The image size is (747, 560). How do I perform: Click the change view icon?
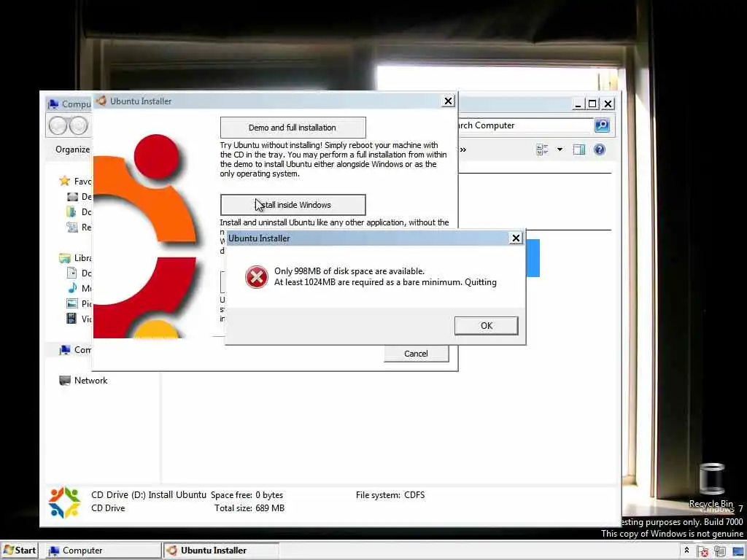pos(542,149)
